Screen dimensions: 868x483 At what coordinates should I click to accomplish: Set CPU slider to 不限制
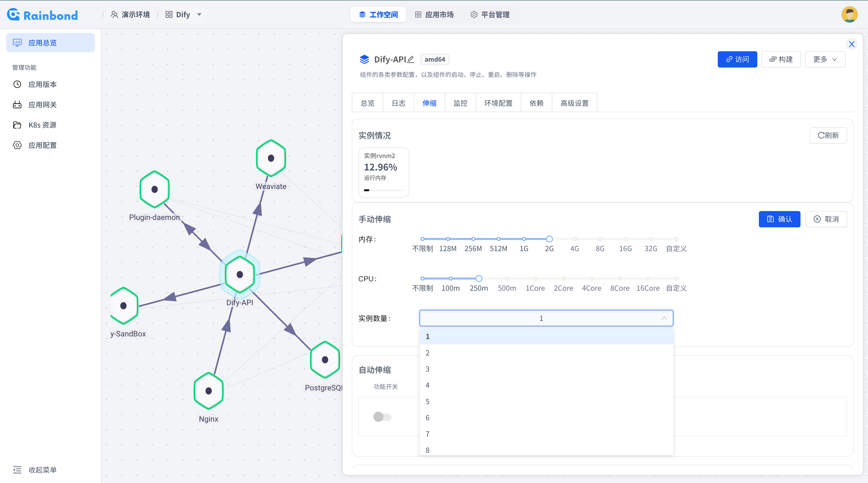point(422,279)
